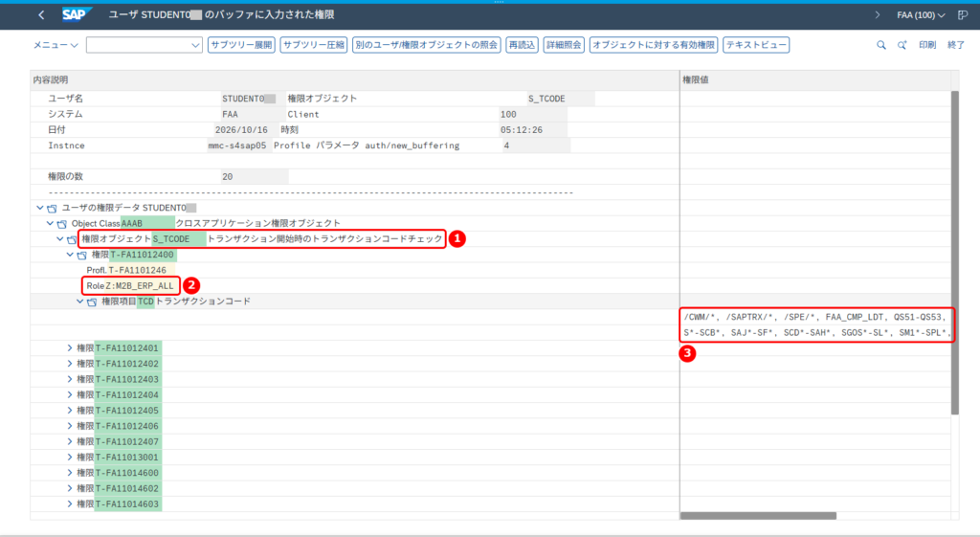The height and width of the screenshot is (537, 980).
Task: Collapse the 権限項目 TCD node
Action: click(80, 302)
